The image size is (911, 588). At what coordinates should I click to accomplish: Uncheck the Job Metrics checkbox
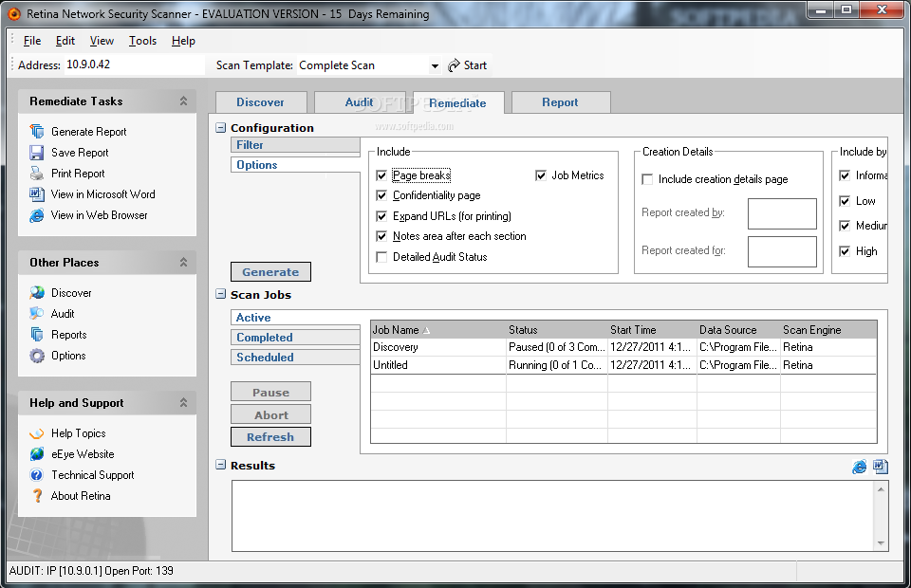tap(541, 175)
